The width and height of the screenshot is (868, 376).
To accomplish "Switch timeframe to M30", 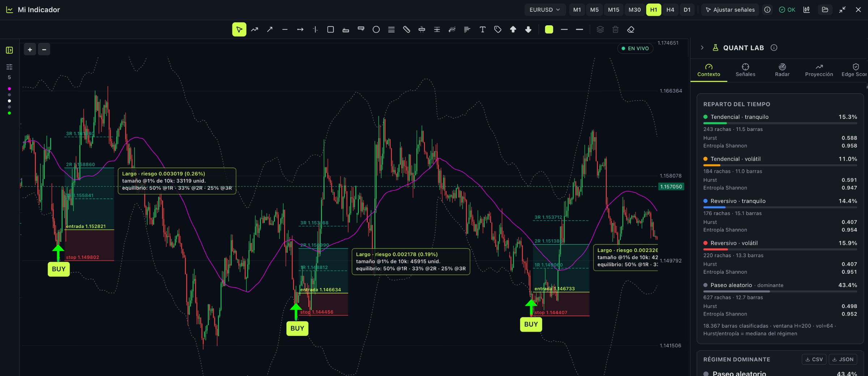I will click(635, 10).
